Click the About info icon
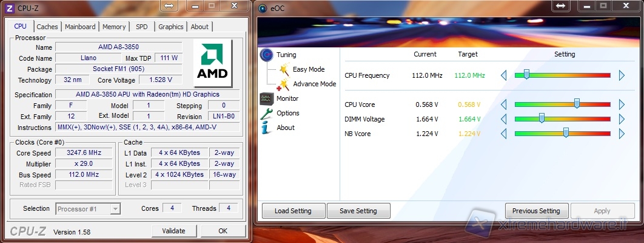Screen dimensions: 644x243 pyautogui.click(x=266, y=128)
